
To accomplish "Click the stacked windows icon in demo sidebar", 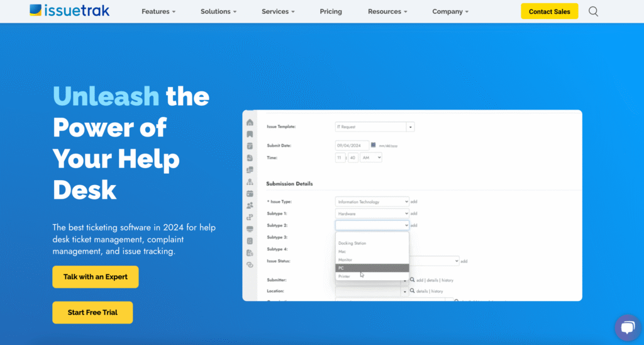I will [x=250, y=170].
